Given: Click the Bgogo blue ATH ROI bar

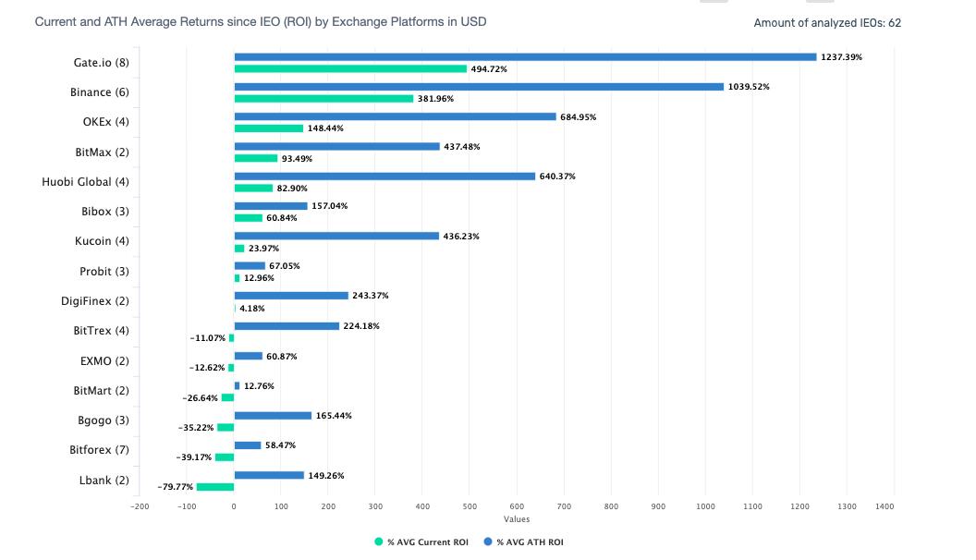Looking at the screenshot, I should tap(274, 416).
